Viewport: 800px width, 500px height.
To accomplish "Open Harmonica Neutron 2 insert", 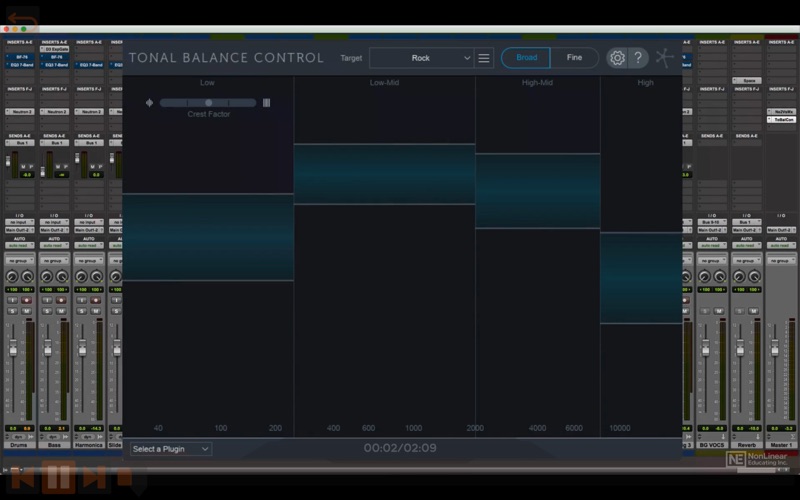I will click(x=89, y=112).
